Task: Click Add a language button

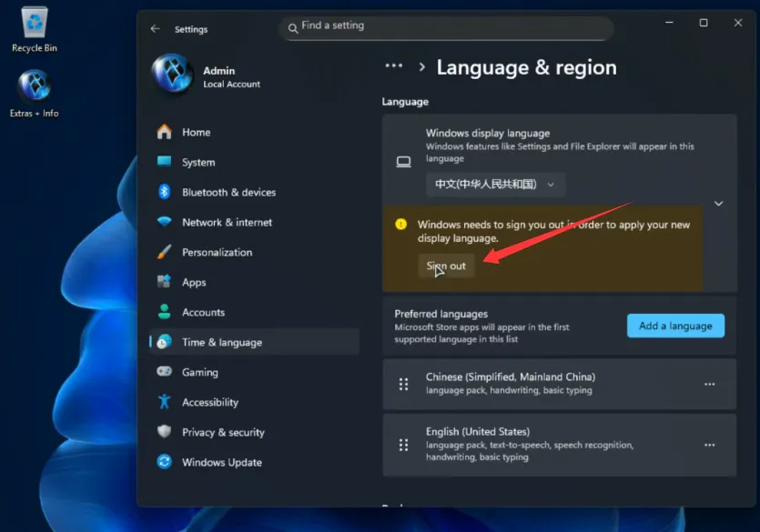Action: 675,326
